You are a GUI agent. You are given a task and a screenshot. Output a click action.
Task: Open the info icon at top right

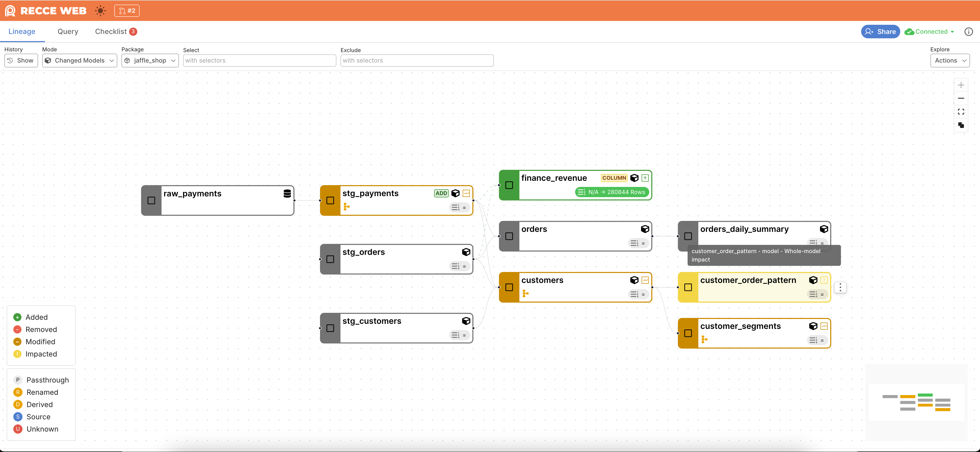[x=968, y=32]
